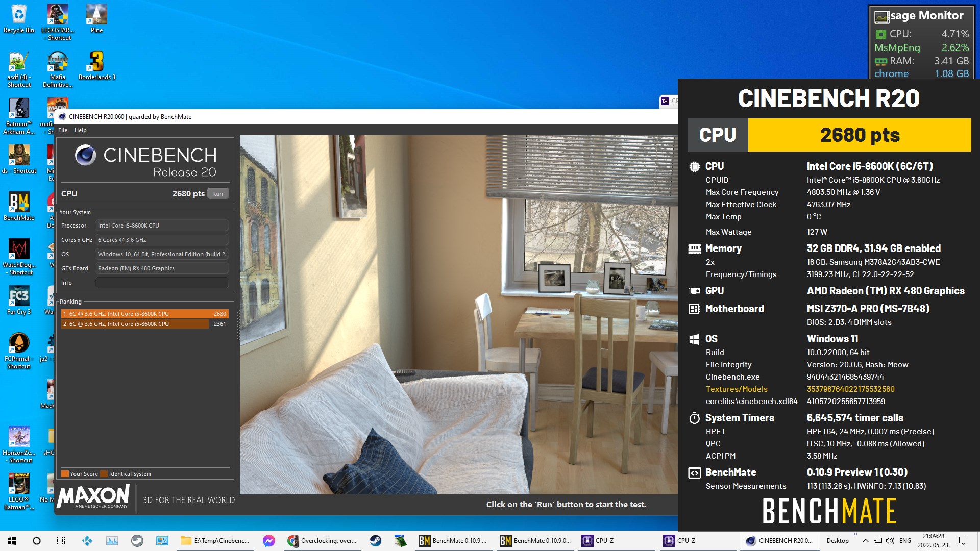Click the Motherboard MSI Z370-A PRO entry
Viewport: 980px width, 551px height.
[x=868, y=309]
